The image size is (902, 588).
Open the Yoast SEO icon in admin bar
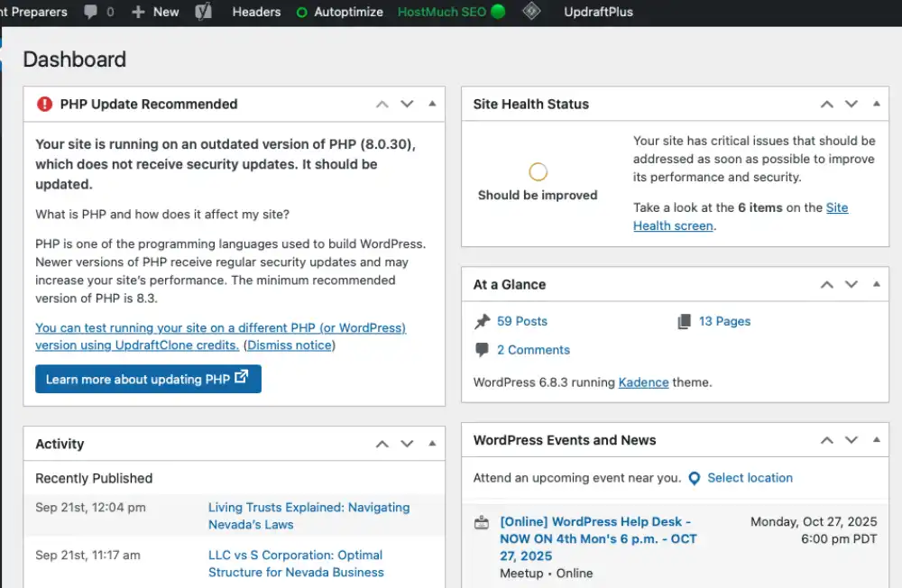click(204, 12)
